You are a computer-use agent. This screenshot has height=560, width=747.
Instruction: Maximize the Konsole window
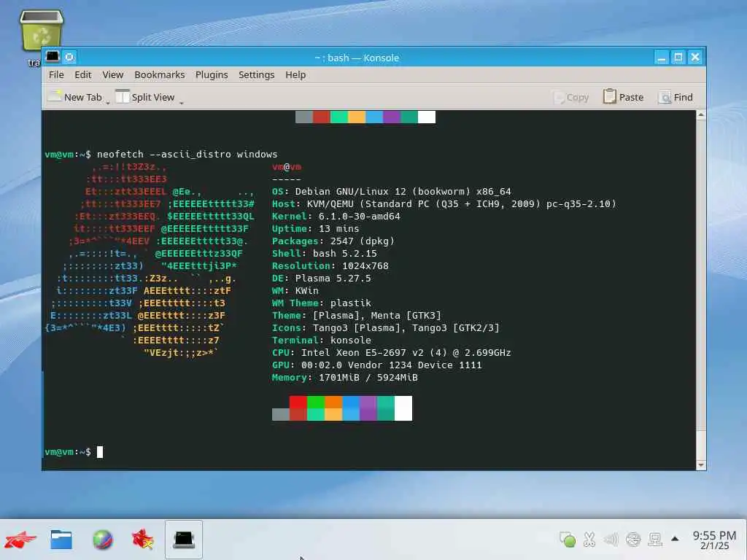click(x=678, y=58)
